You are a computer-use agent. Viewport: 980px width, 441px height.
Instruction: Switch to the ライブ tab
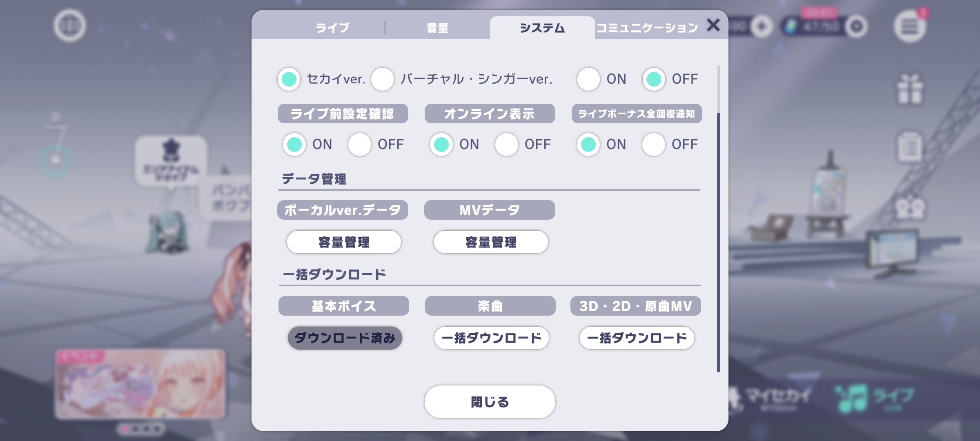click(332, 28)
